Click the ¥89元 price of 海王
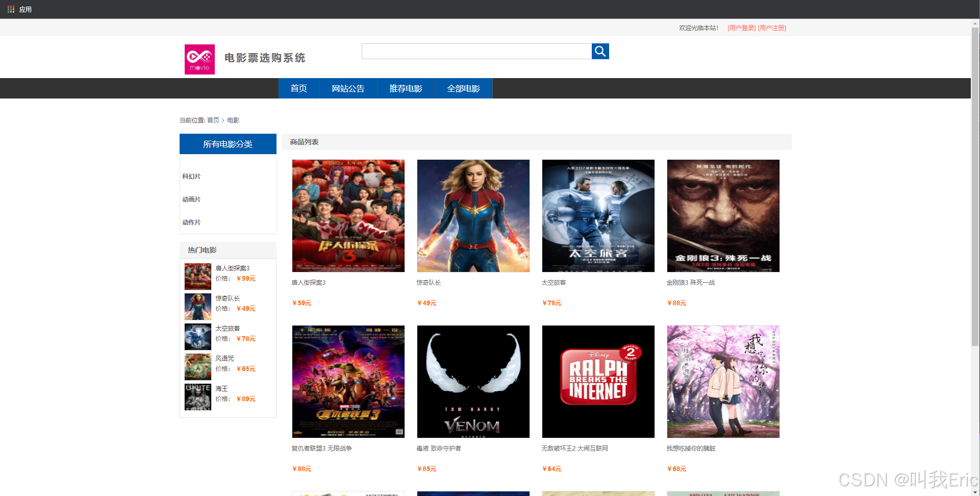Viewport: 980px width, 496px height. click(246, 399)
